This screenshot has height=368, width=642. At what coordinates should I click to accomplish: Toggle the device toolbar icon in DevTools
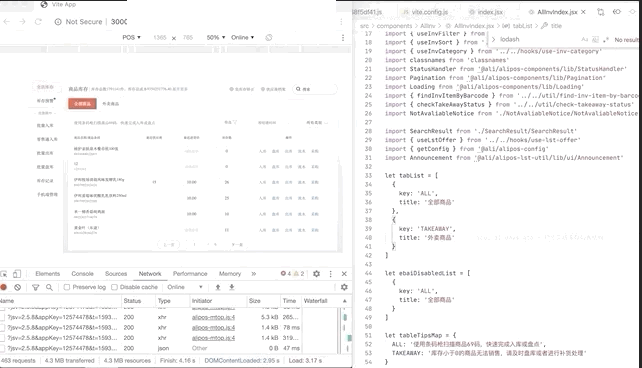(17, 274)
